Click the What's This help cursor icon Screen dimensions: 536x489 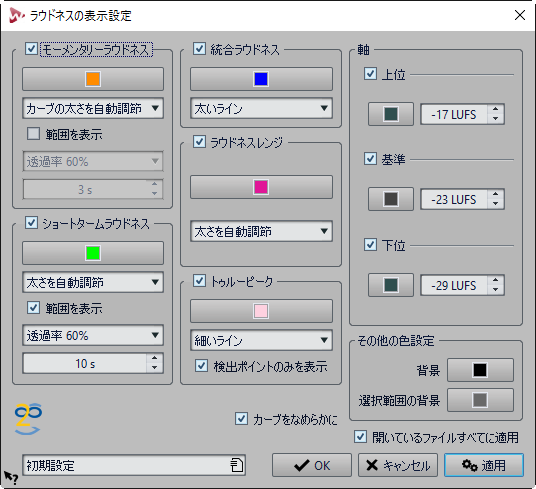(10, 477)
